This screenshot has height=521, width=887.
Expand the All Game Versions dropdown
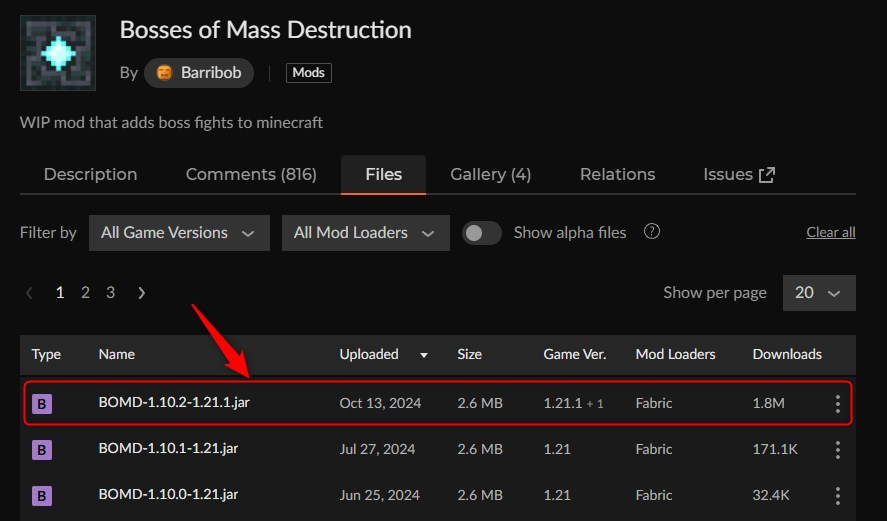click(x=179, y=232)
